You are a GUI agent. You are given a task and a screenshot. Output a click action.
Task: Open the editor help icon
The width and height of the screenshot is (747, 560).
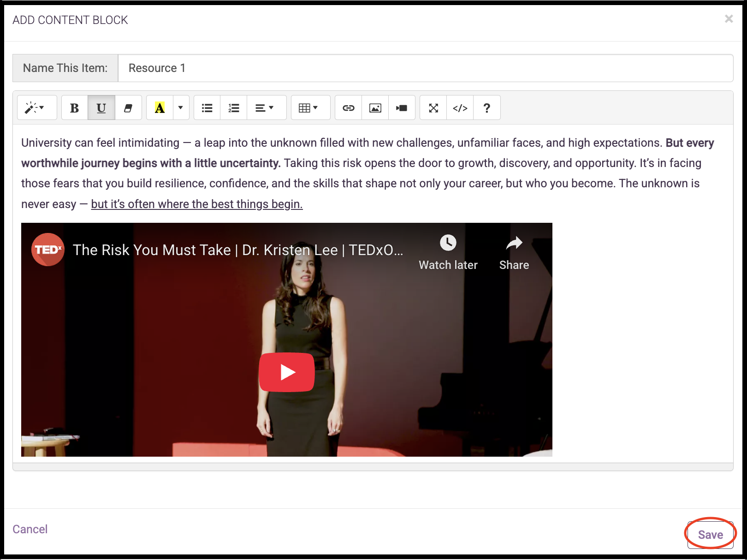click(487, 108)
